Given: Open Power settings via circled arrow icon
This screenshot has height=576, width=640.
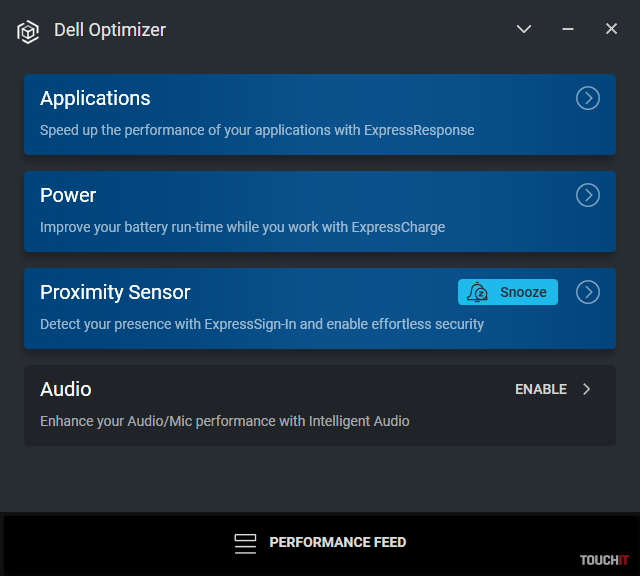Looking at the screenshot, I should [x=588, y=195].
